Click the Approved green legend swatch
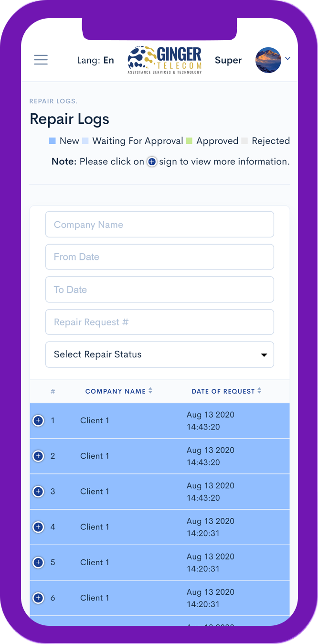The width and height of the screenshot is (318, 644). tap(189, 141)
